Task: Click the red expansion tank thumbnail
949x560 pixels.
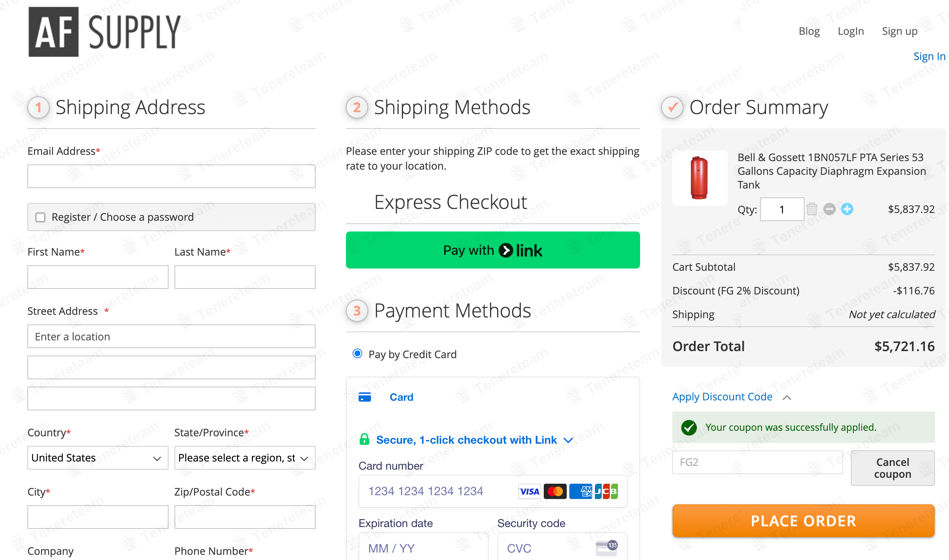Action: pyautogui.click(x=700, y=178)
